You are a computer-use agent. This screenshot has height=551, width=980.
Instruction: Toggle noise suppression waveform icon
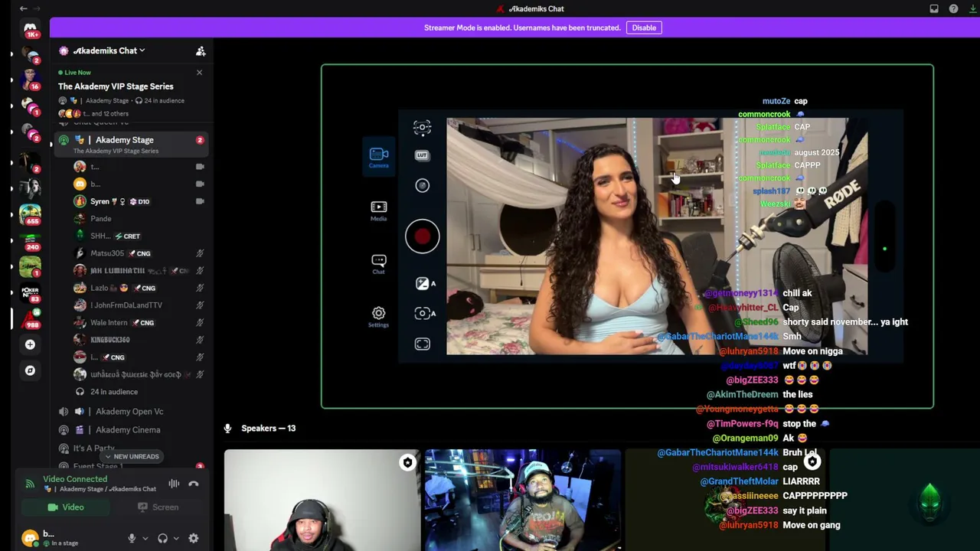tap(174, 484)
